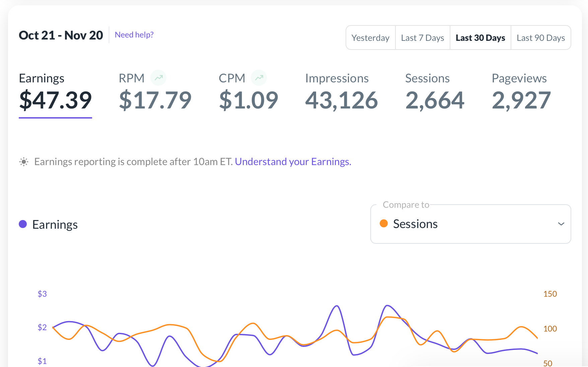588x367 pixels.
Task: Click the purple Earnings legend dot
Action: [23, 224]
